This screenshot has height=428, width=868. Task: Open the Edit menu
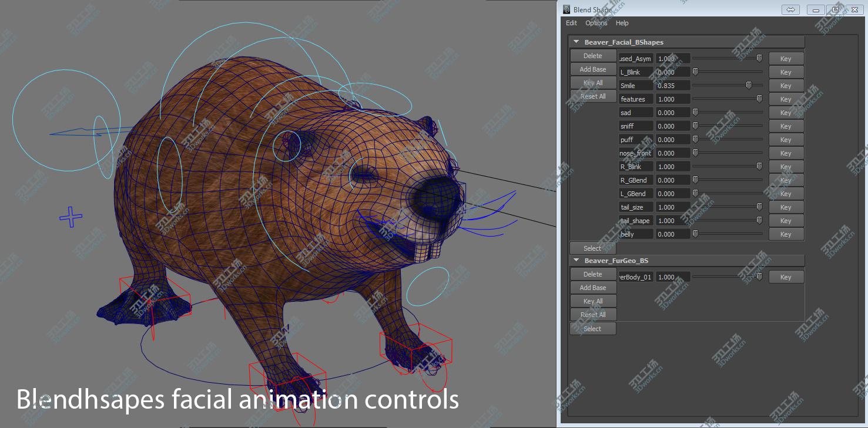point(571,23)
